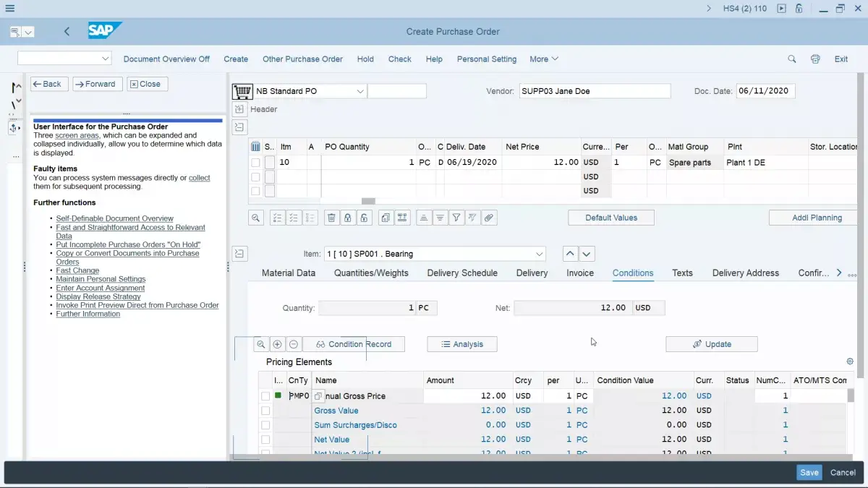Viewport: 868px width, 488px height.
Task: Click the zoom magnifier in conditions toolbar
Action: [260, 344]
